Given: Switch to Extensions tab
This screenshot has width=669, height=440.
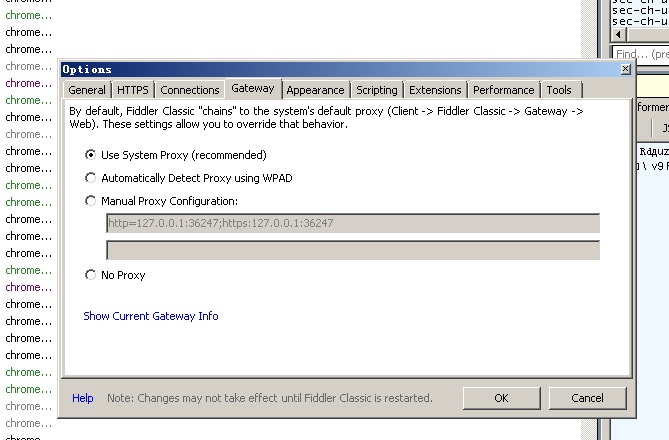Looking at the screenshot, I should tap(435, 90).
